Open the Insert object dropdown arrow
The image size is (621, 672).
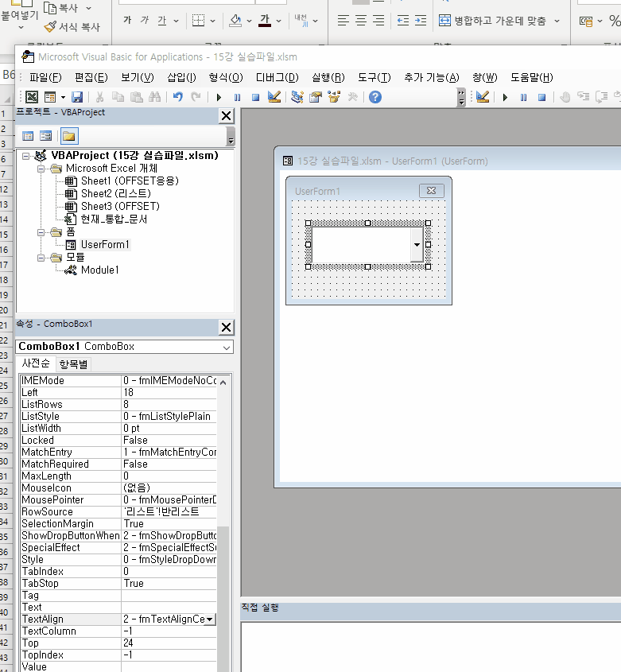tap(63, 97)
